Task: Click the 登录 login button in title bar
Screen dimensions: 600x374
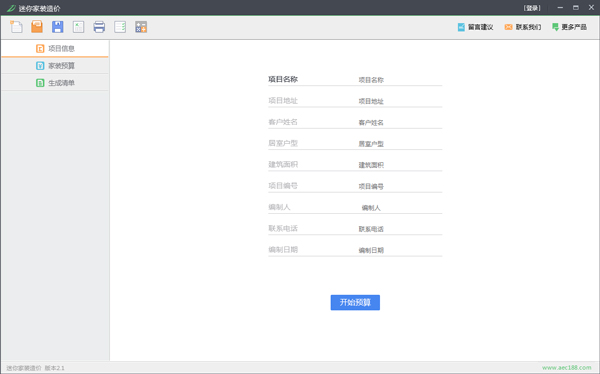Action: pos(532,8)
